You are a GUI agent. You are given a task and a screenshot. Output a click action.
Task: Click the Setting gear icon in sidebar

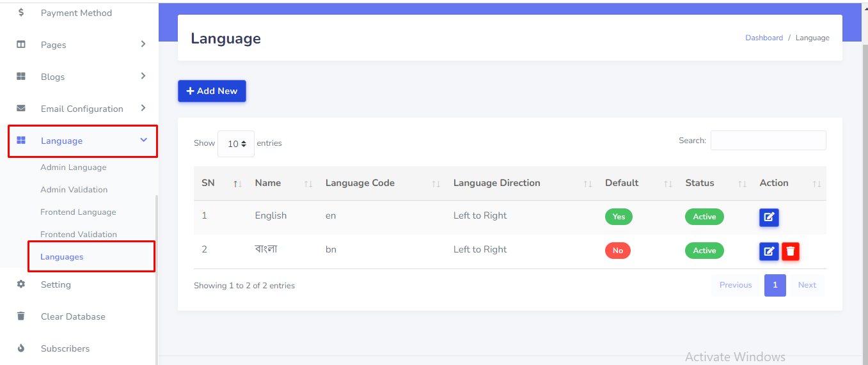point(21,284)
